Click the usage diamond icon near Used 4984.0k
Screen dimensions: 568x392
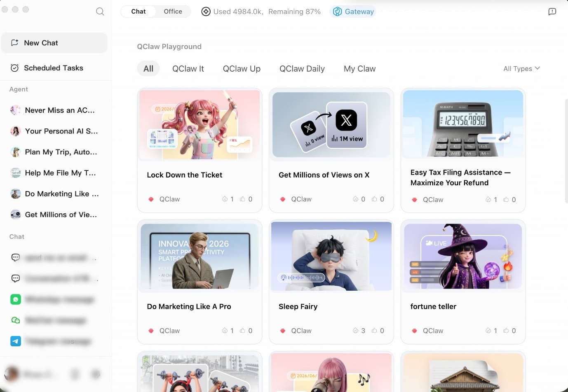click(206, 12)
